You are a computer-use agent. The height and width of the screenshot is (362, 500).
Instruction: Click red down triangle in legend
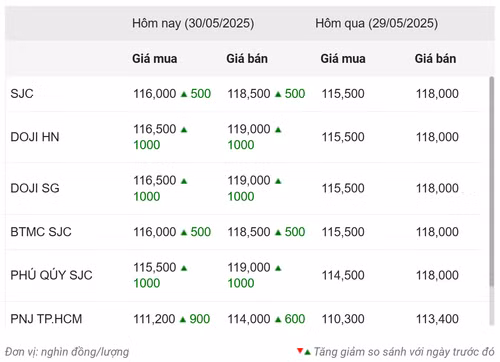[x=300, y=350]
